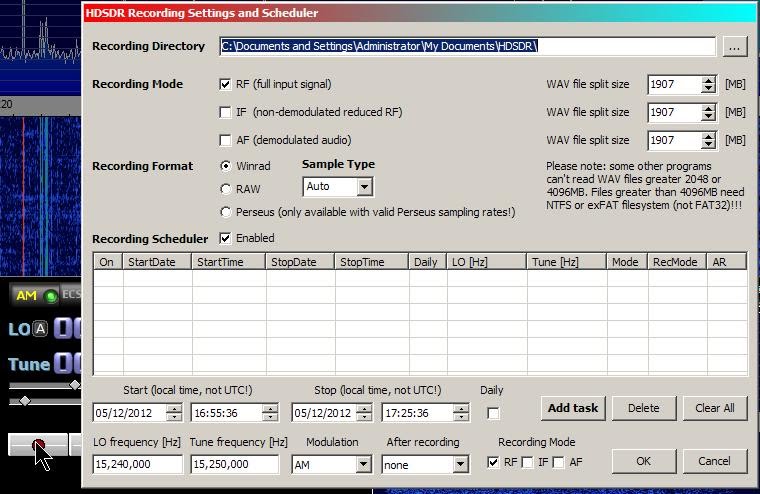760x494 pixels.
Task: Click the StartTime column header
Action: (x=229, y=262)
